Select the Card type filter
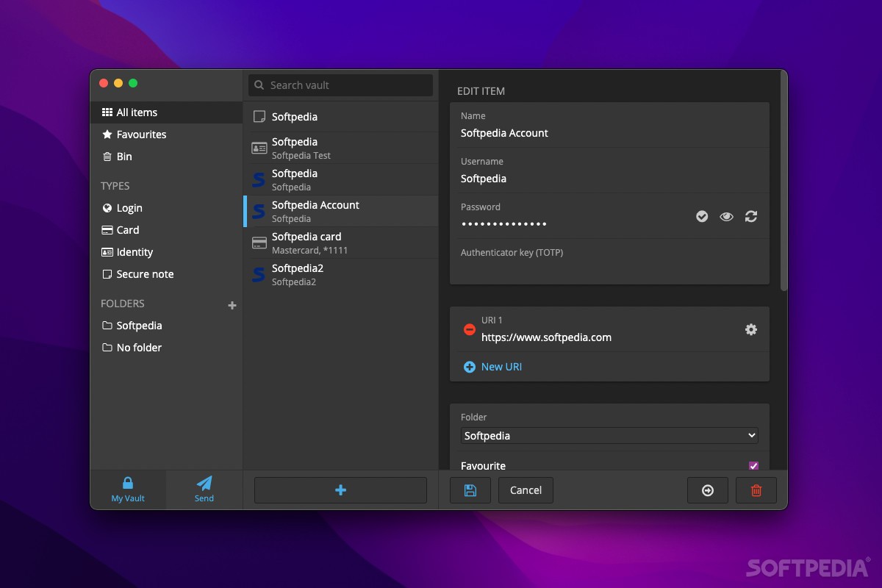Image resolution: width=882 pixels, height=588 pixels. click(x=128, y=230)
